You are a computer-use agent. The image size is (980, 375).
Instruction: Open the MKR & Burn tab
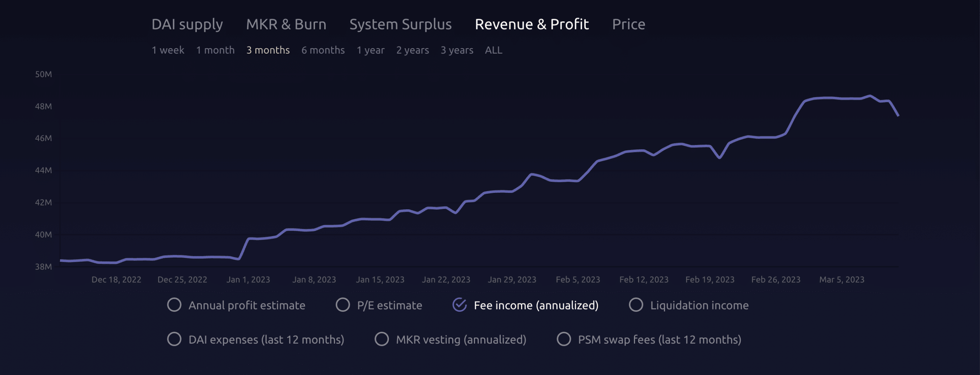pyautogui.click(x=286, y=24)
